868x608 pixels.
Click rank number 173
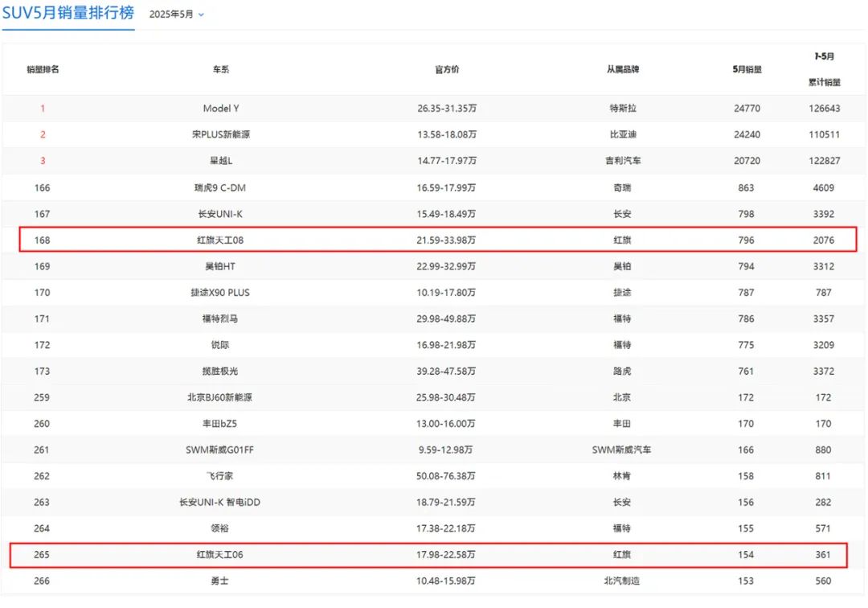(x=42, y=371)
